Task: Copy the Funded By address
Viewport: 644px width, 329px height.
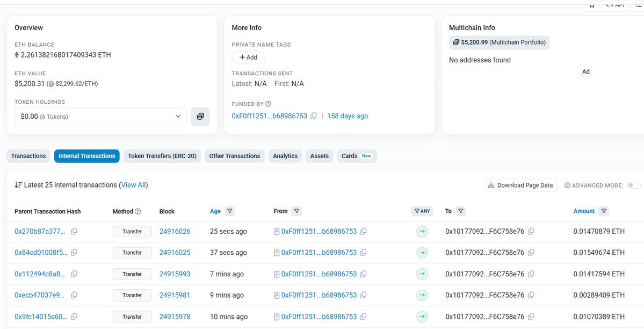Action: pos(314,116)
